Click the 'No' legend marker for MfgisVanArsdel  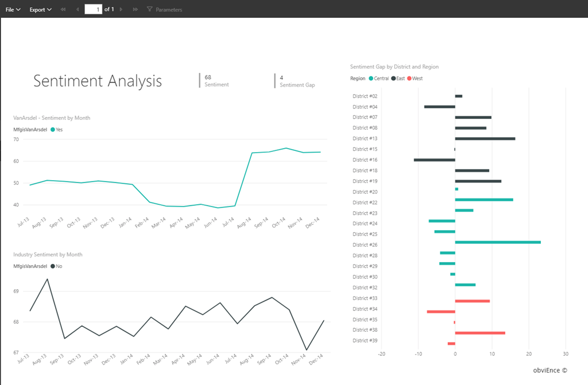[53, 266]
